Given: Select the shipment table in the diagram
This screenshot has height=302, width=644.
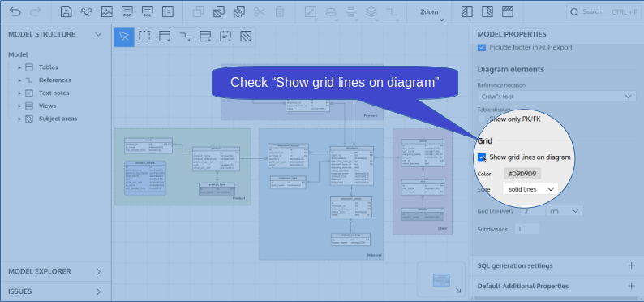Looking at the screenshot, I should click(x=351, y=166).
